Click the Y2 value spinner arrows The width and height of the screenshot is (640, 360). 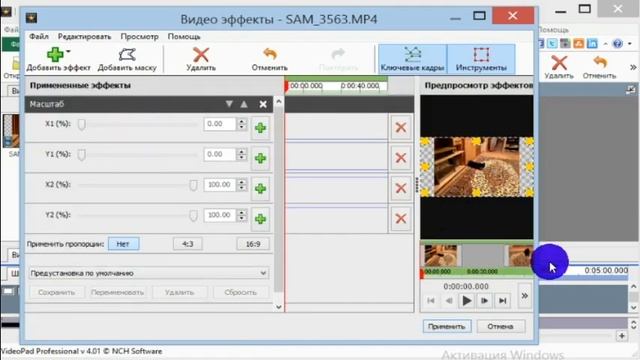tap(242, 215)
